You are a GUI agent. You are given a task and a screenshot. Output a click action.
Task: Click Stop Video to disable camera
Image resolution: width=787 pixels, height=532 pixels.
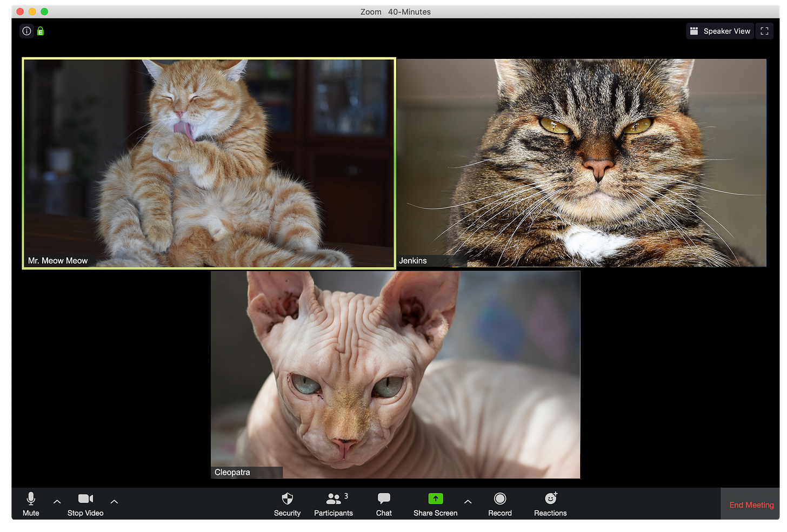click(85, 504)
